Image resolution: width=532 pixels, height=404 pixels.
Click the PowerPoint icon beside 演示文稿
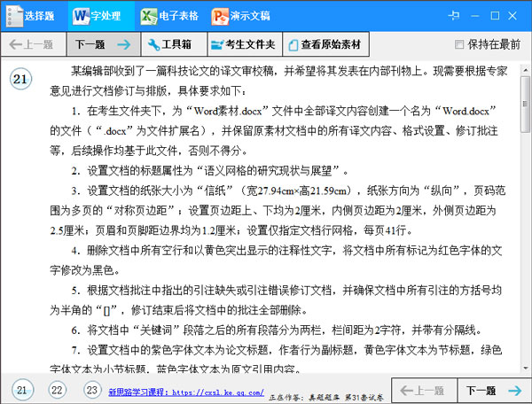[220, 16]
